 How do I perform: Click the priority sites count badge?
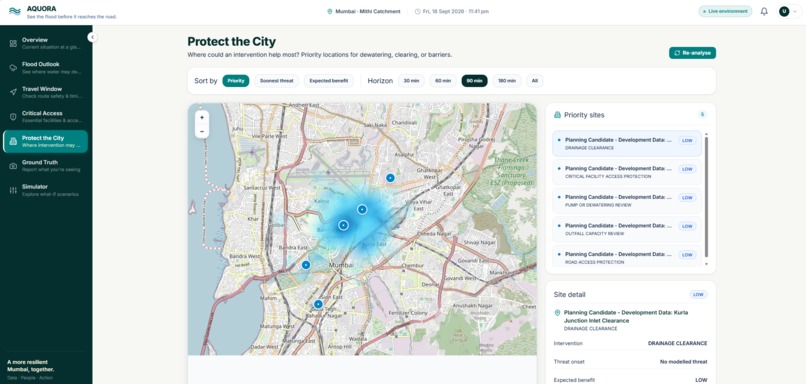pyautogui.click(x=702, y=115)
